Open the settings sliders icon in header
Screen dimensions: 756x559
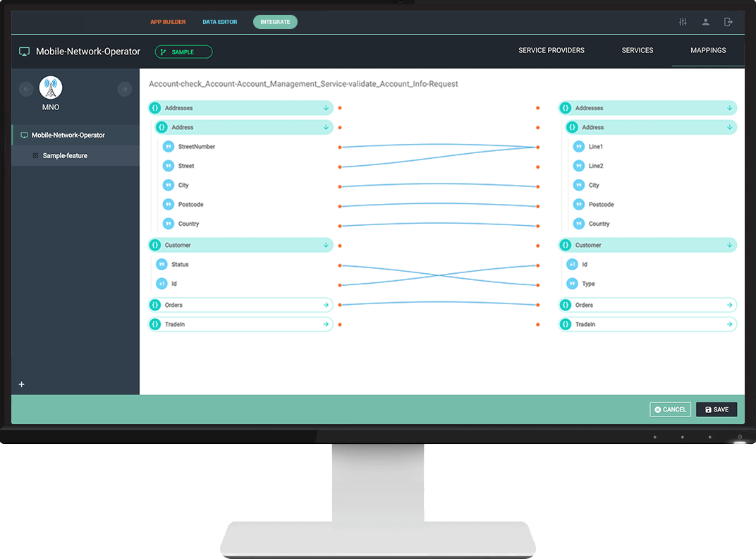pyautogui.click(x=683, y=22)
